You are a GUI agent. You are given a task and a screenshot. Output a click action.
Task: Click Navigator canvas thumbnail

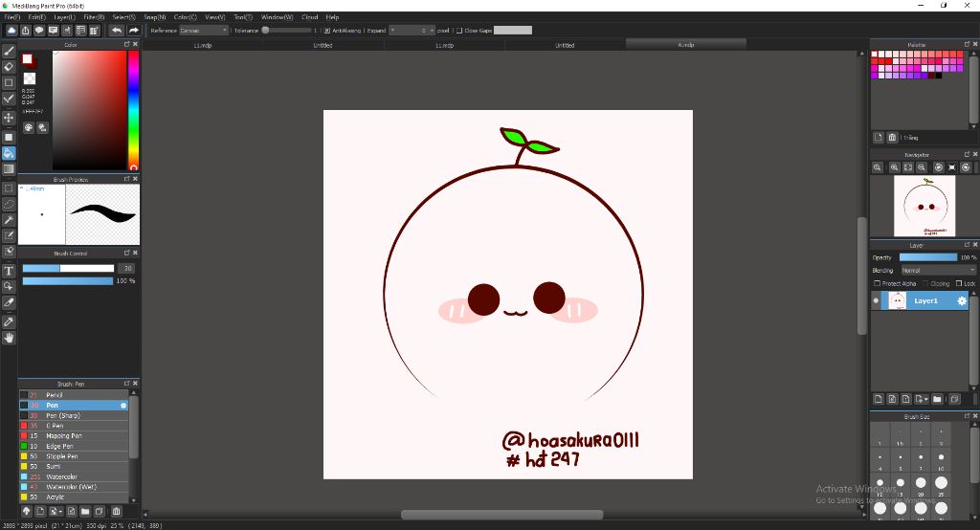point(924,206)
